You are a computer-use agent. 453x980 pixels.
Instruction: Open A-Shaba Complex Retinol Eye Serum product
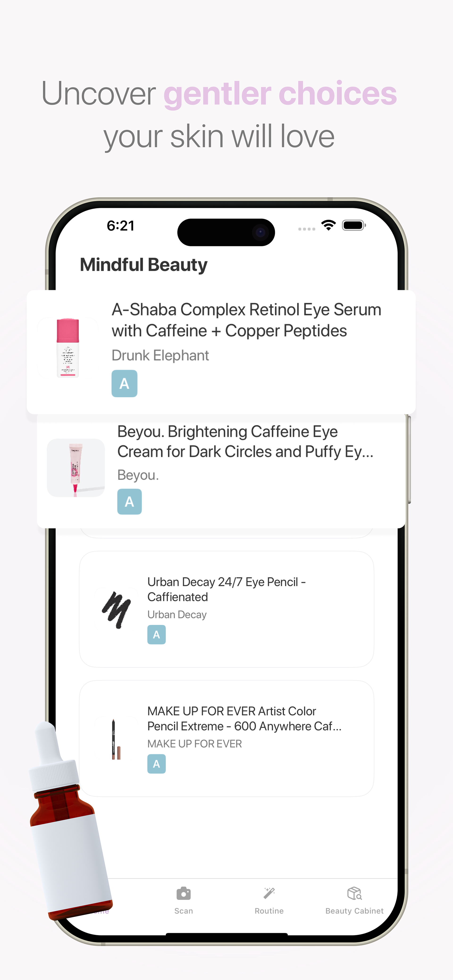tap(246, 320)
